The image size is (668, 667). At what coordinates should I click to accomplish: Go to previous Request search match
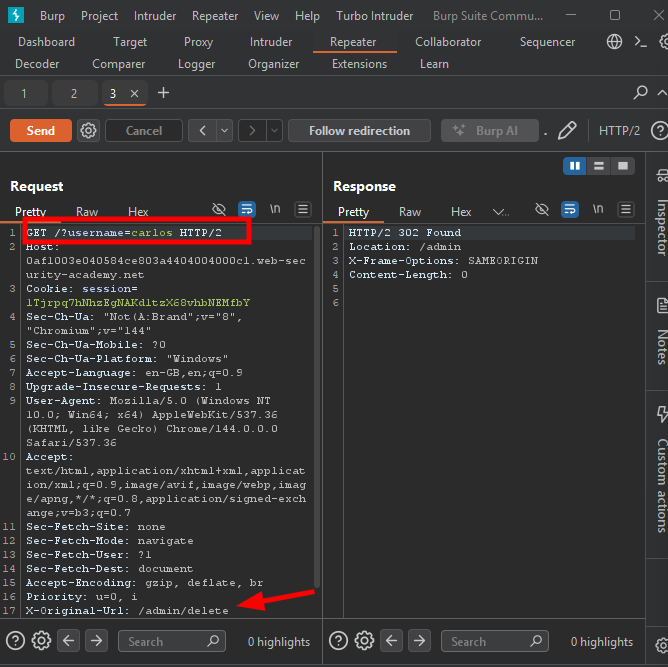tap(69, 641)
